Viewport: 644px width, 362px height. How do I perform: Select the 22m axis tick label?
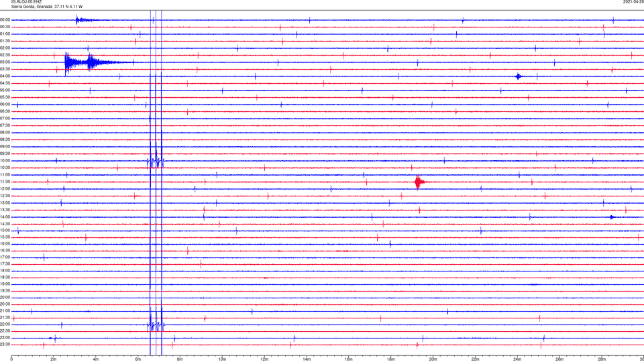(475, 359)
